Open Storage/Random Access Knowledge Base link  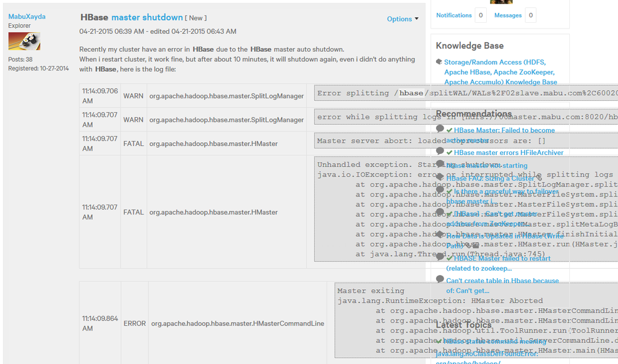pos(500,72)
